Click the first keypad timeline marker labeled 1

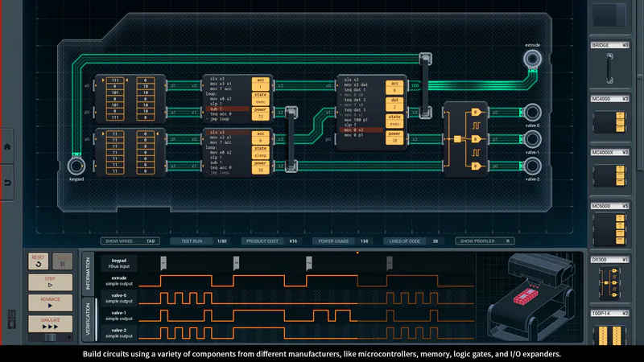click(163, 263)
